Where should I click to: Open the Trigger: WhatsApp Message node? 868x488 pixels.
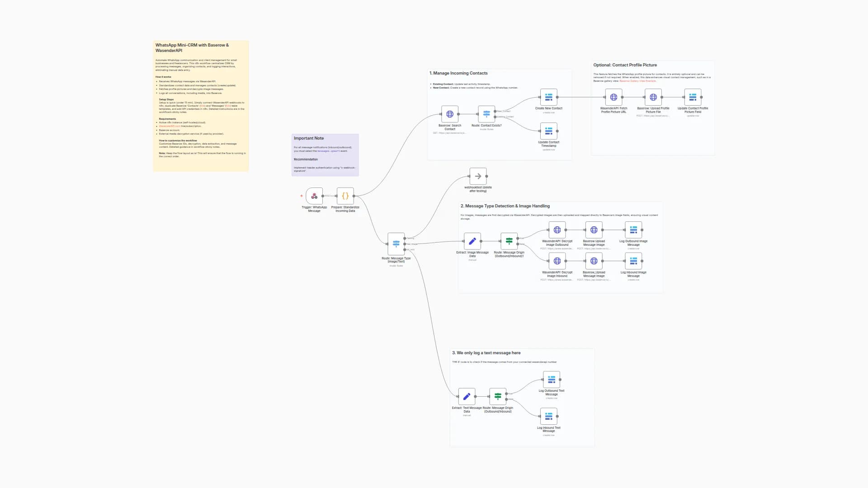point(314,196)
